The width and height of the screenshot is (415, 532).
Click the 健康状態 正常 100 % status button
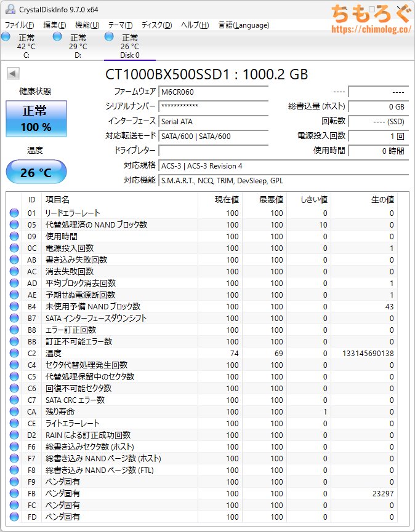[36, 119]
